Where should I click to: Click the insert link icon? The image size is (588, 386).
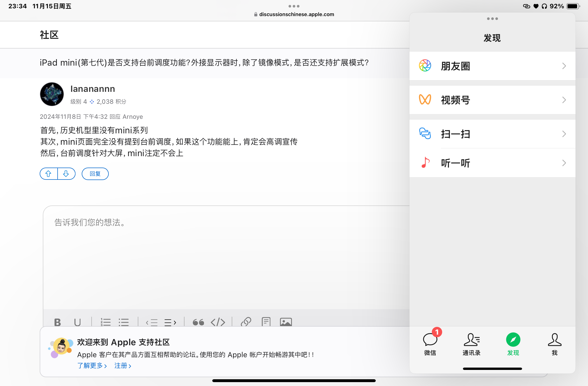[x=246, y=322]
